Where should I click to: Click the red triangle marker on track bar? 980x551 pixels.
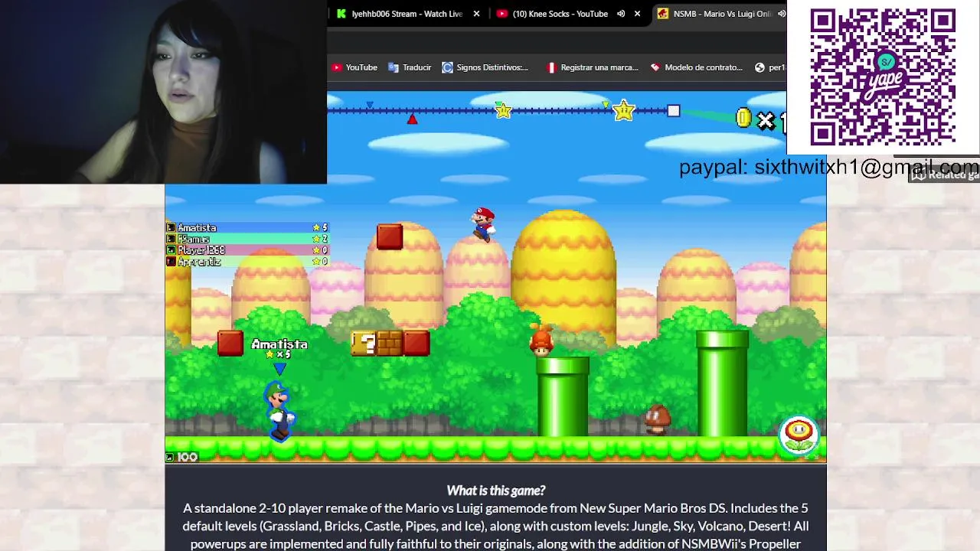click(x=412, y=119)
